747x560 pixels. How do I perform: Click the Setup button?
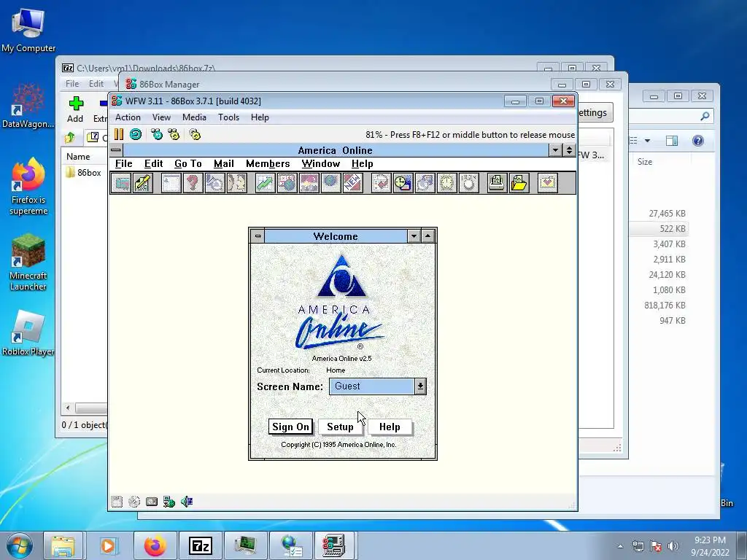[x=340, y=427]
